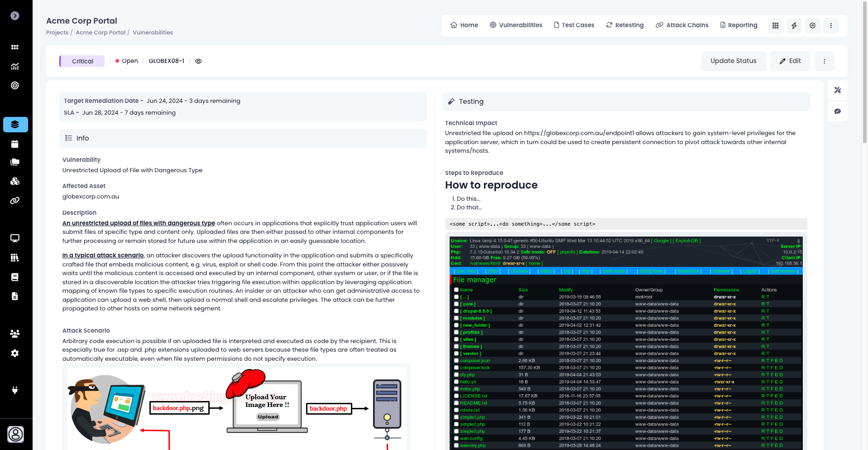The height and width of the screenshot is (450, 868).
Task: Open the comments bubble icon on right
Action: coord(837,111)
